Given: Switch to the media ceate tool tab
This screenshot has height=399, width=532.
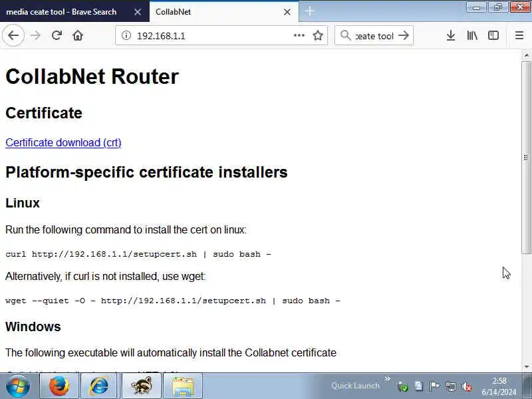Looking at the screenshot, I should [x=74, y=11].
